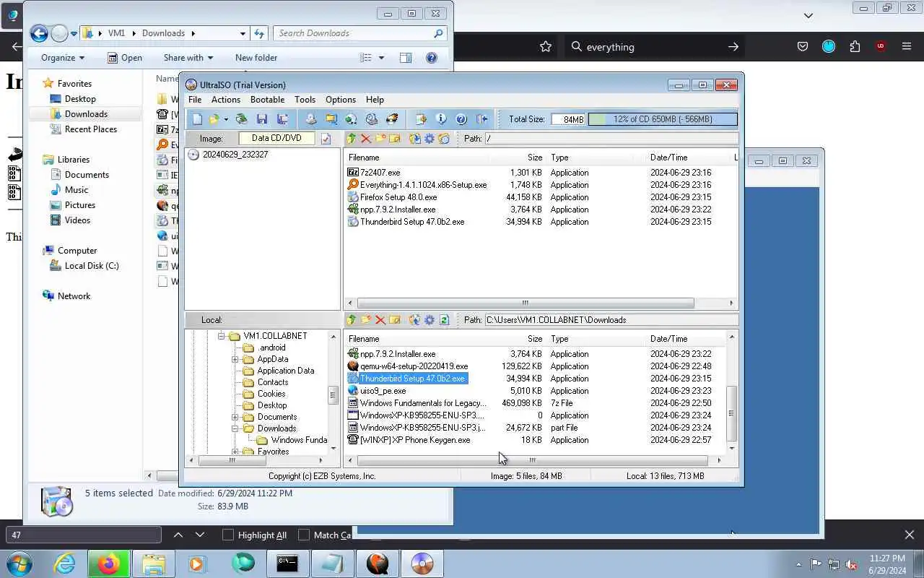The height and width of the screenshot is (578, 924).
Task: Open the Firefox hamburger menu
Action: [x=907, y=46]
